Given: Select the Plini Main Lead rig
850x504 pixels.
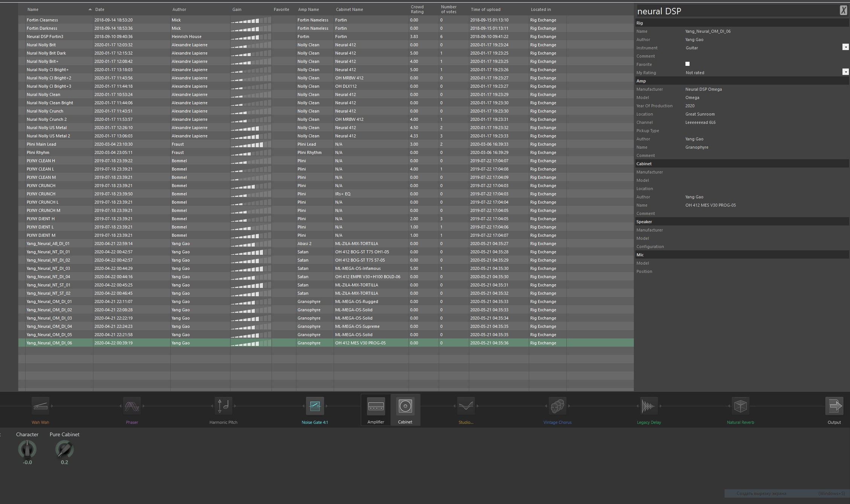Looking at the screenshot, I should 41,144.
